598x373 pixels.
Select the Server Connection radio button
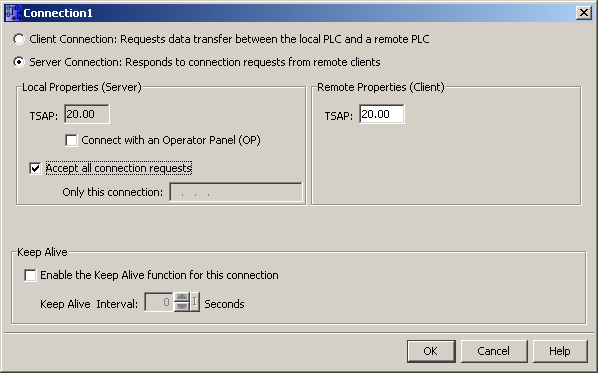(19, 62)
